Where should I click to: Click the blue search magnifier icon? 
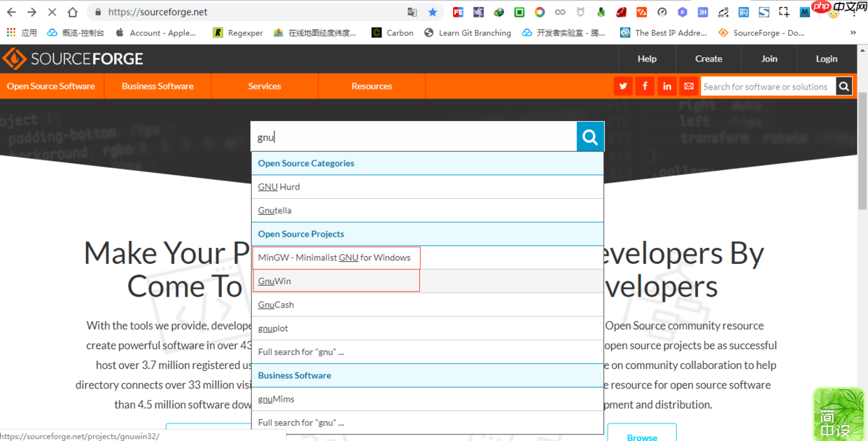[x=590, y=136]
